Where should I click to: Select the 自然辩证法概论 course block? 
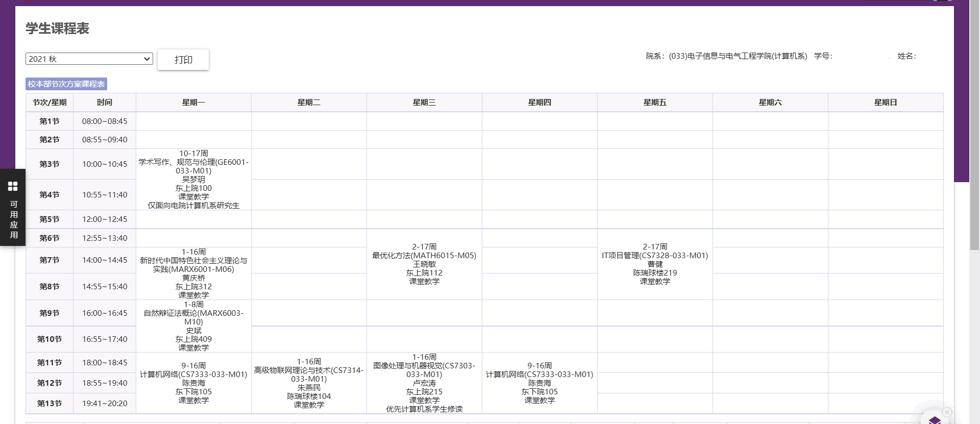[193, 326]
